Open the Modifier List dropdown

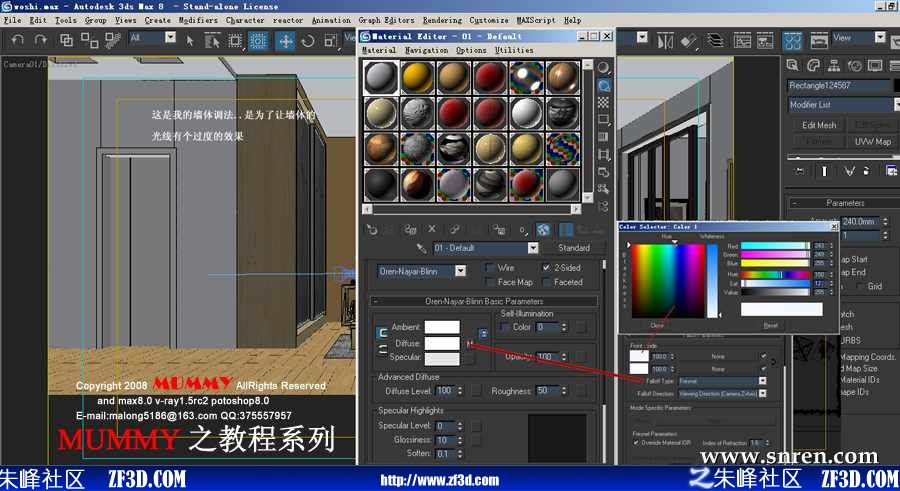pos(843,105)
